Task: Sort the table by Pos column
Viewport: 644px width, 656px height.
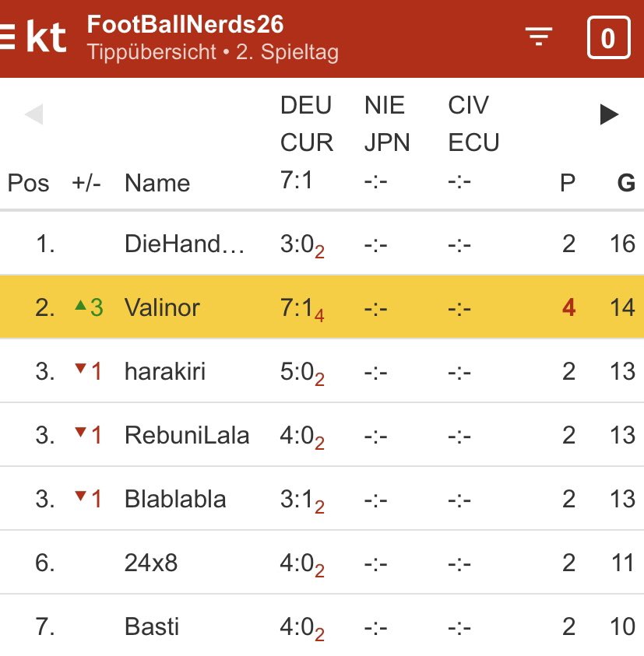Action: (29, 183)
